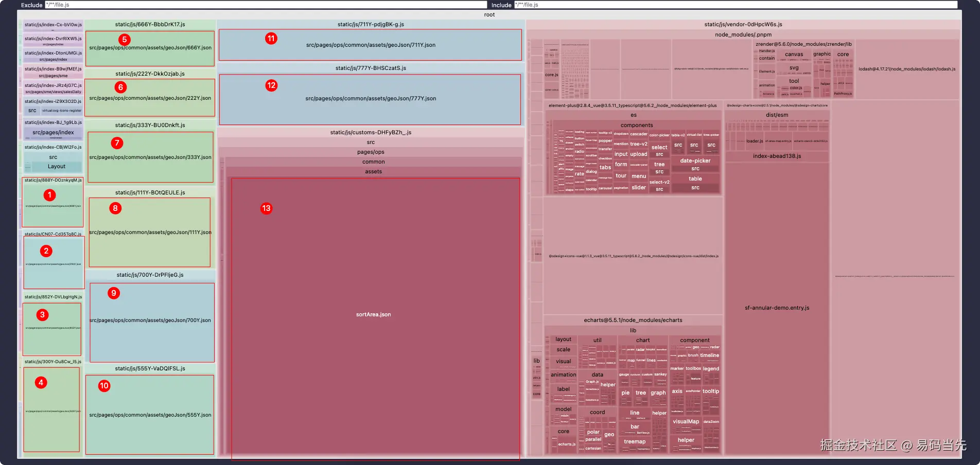Image resolution: width=980 pixels, height=465 pixels.
Task: Click the echarts component folder header
Action: 695,340
